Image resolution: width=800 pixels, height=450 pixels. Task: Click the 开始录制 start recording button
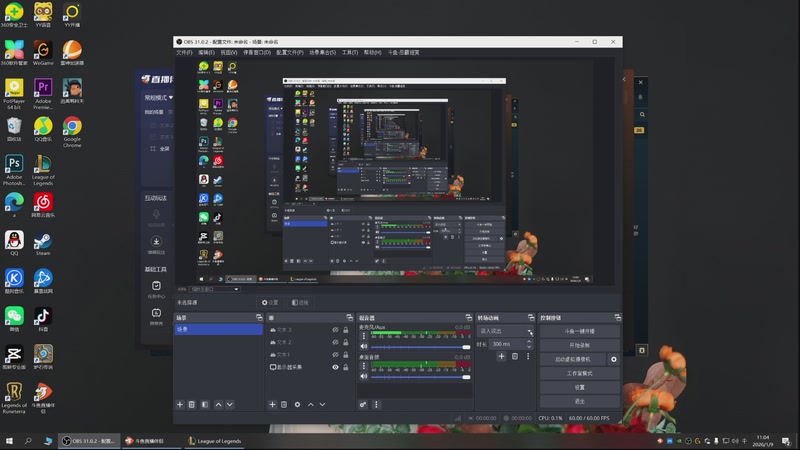click(x=580, y=345)
